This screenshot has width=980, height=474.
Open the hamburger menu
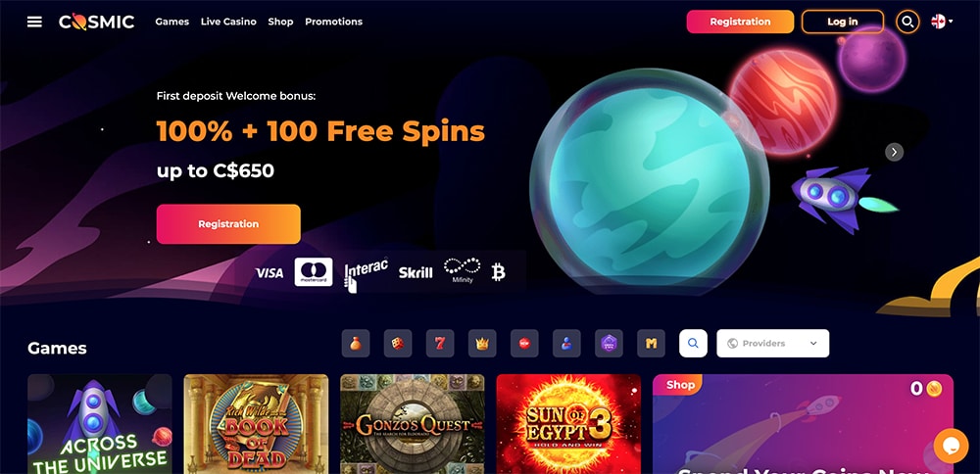35,22
